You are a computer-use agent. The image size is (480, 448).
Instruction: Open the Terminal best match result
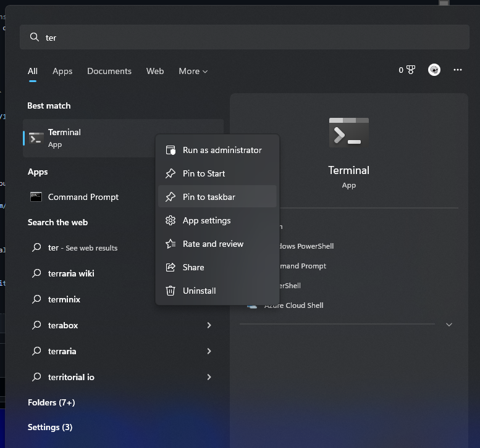(123, 138)
